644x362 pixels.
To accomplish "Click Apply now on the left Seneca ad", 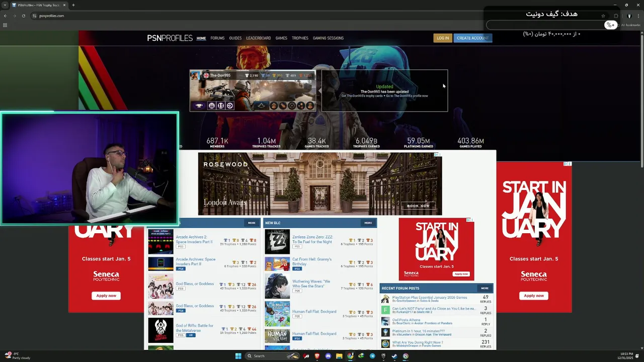I will [106, 296].
